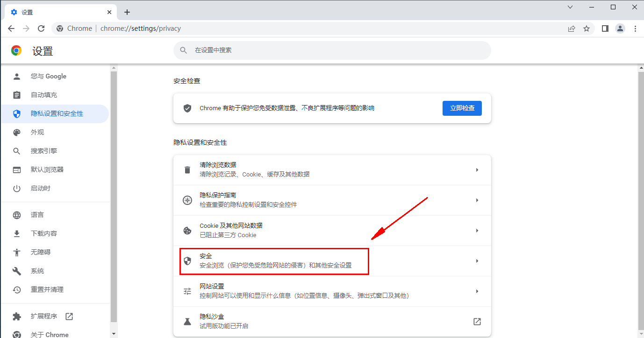This screenshot has height=338, width=644.
Task: Expand 网站设置 with its arrow
Action: pos(477,291)
